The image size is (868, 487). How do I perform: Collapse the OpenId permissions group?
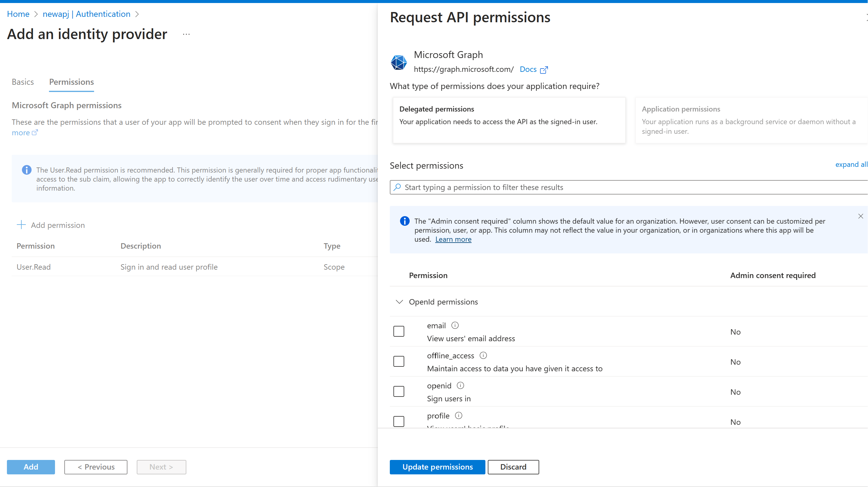399,302
